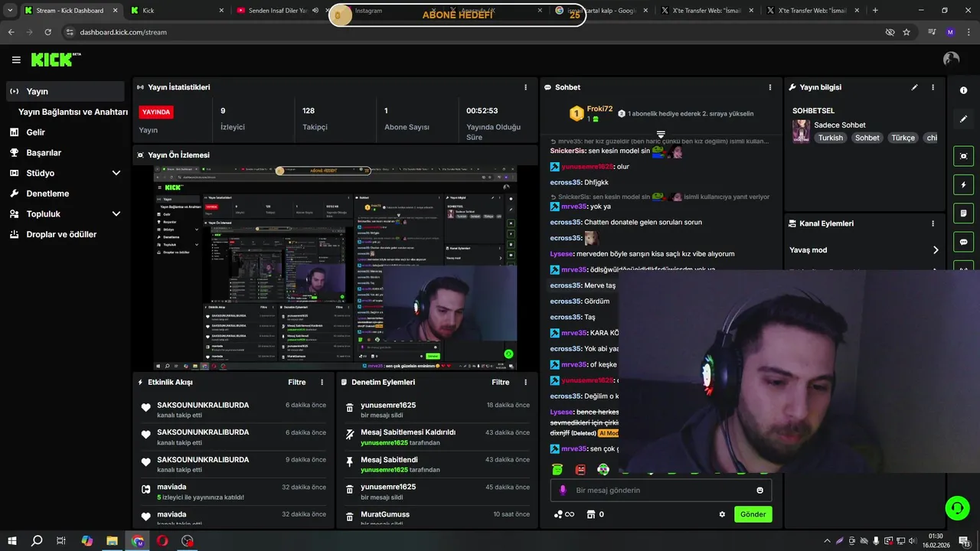The width and height of the screenshot is (980, 551).
Task: Expand the Stüdyo sidebar section
Action: click(x=116, y=173)
